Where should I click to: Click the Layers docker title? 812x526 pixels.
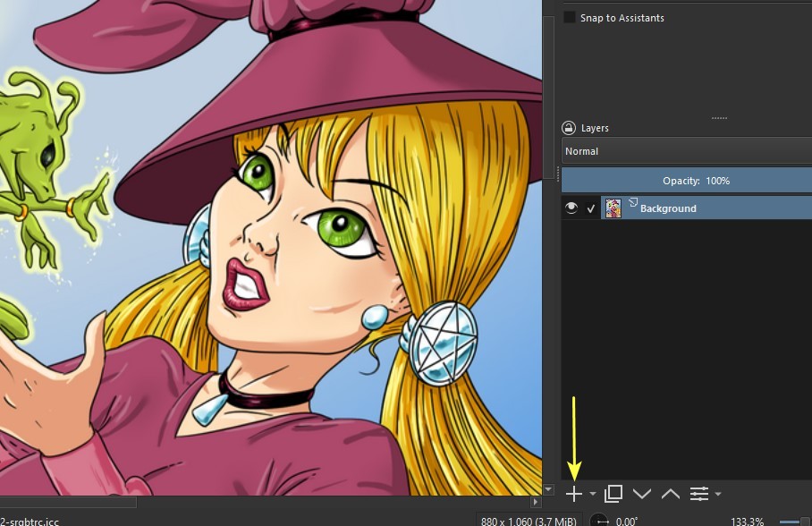(595, 128)
